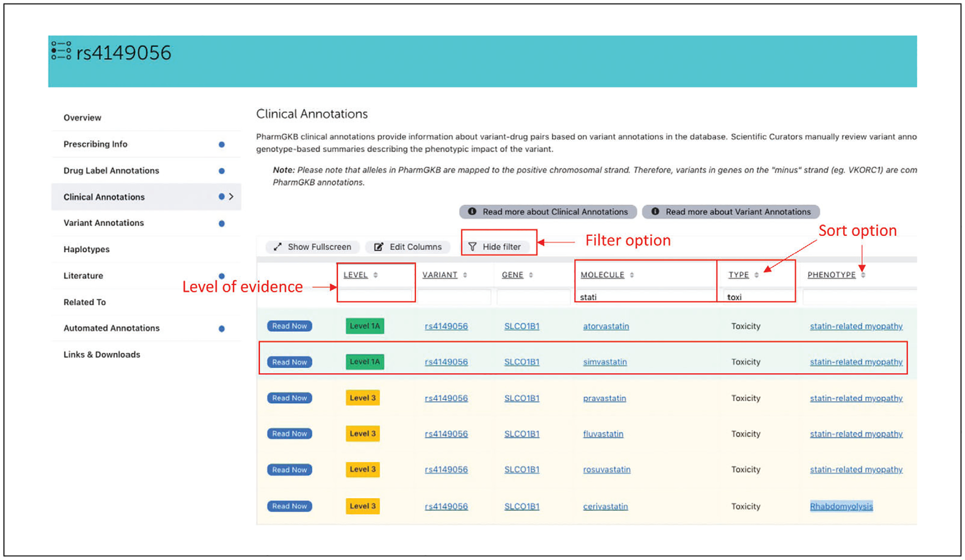Open rs4149056 variant link in simvastatin row
Screen dimensions: 965x560
(446, 362)
